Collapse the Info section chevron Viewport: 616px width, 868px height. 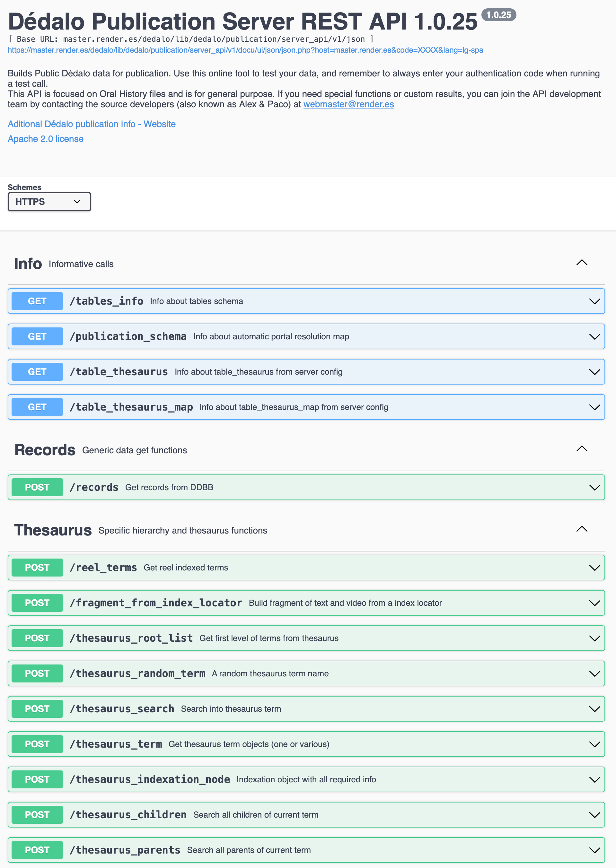pos(582,263)
